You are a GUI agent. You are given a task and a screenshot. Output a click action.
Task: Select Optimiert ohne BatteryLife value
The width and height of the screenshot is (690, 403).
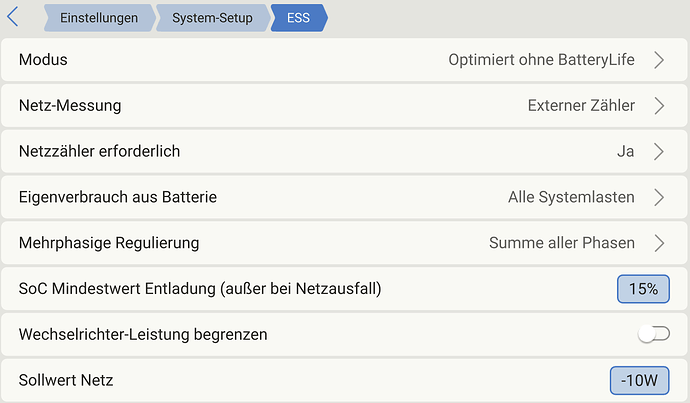pyautogui.click(x=541, y=59)
